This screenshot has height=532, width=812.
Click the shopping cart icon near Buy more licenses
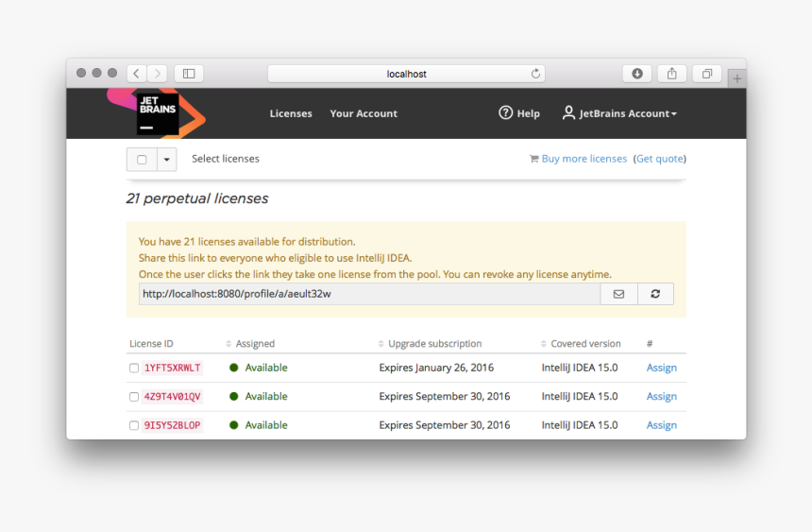coord(533,159)
